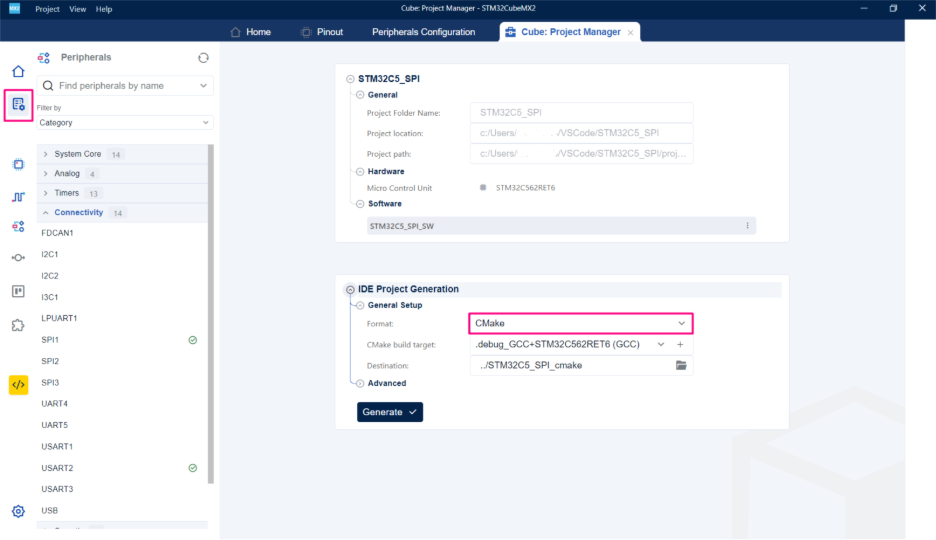
Task: Click the STM32CubeMX2 app logo
Action: click(14, 8)
